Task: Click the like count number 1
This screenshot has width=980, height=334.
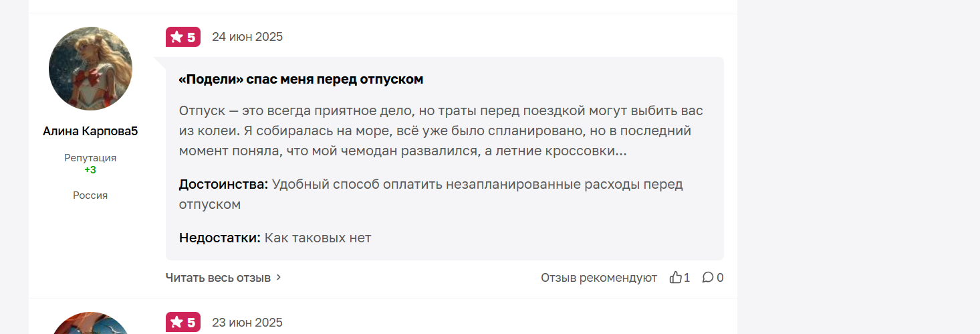Action: point(687,277)
